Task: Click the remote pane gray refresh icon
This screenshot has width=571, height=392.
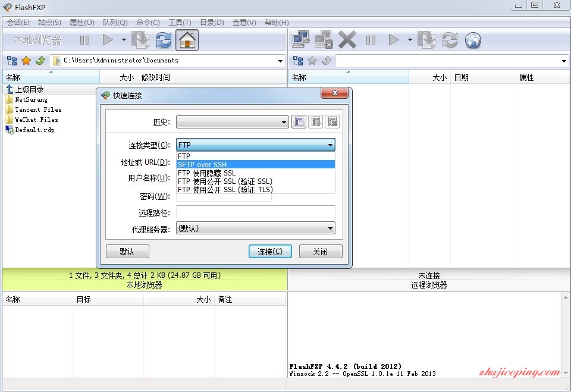Action: [x=450, y=40]
